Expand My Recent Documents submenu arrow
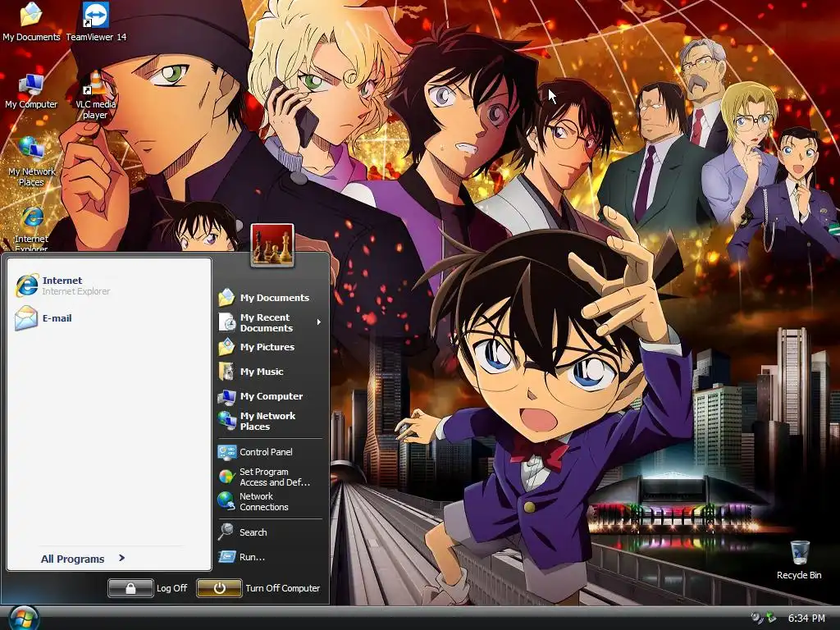The height and width of the screenshot is (630, 840). 319,322
